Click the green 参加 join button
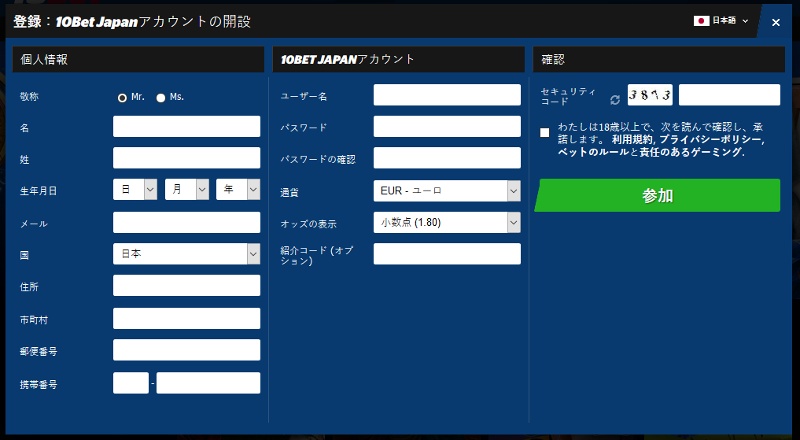 [657, 195]
